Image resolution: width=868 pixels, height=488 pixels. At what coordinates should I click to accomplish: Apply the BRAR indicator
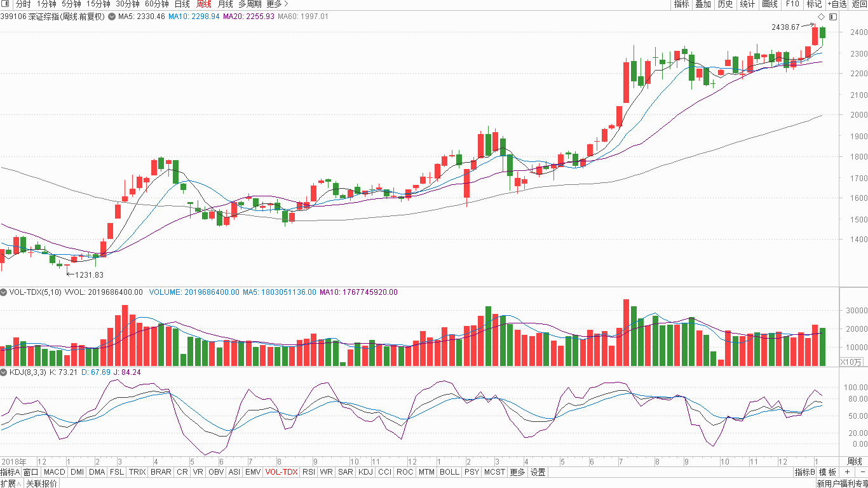161,472
